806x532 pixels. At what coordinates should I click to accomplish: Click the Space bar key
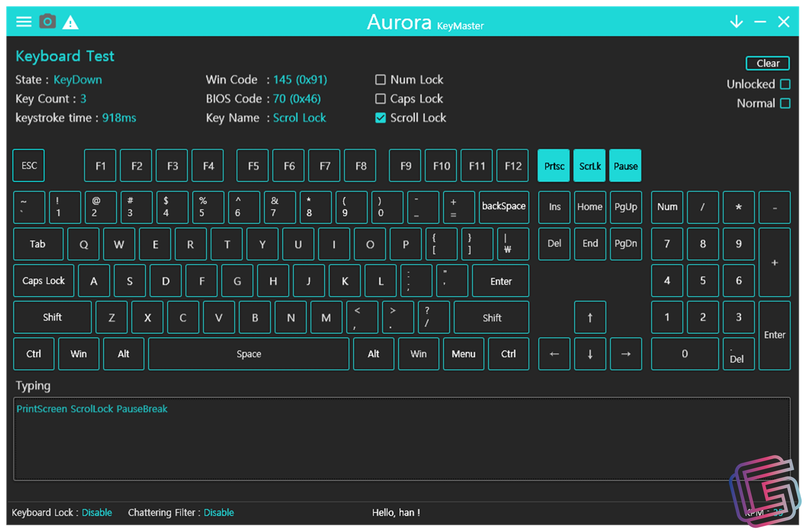(x=248, y=354)
